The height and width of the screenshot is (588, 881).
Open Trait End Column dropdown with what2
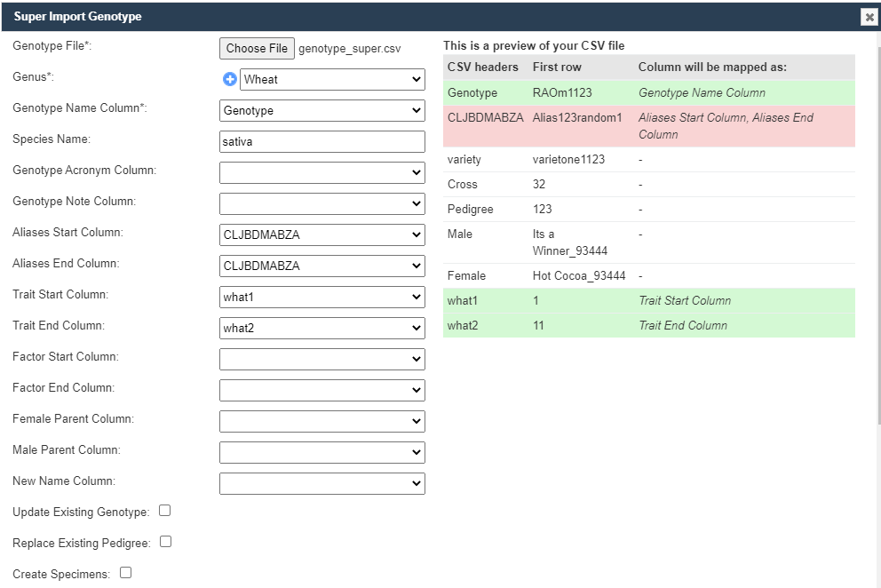[321, 328]
